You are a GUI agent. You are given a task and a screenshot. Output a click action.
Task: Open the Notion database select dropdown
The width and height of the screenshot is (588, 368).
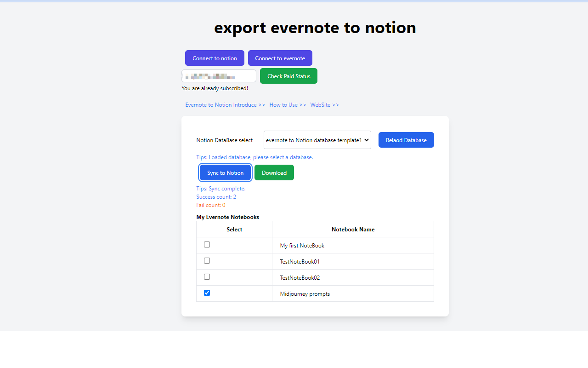click(x=317, y=140)
